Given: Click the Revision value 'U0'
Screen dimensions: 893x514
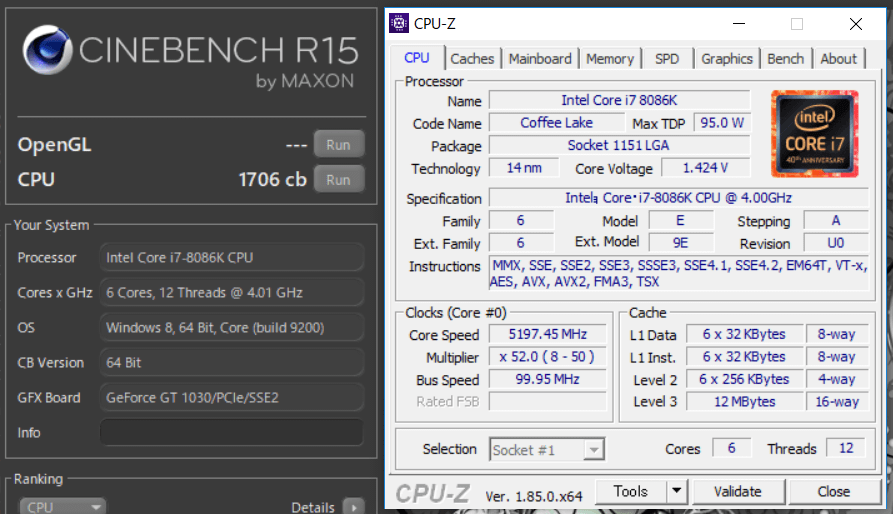Looking at the screenshot, I should [835, 243].
